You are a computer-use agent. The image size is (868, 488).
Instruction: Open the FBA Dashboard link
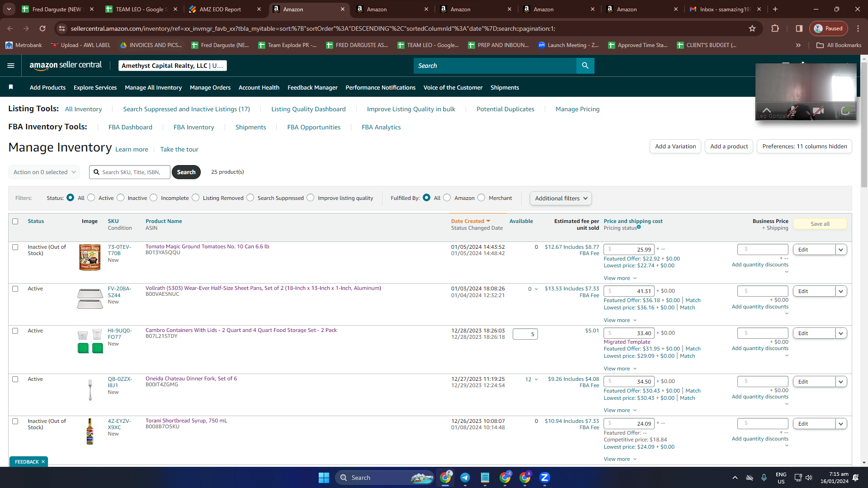(130, 127)
